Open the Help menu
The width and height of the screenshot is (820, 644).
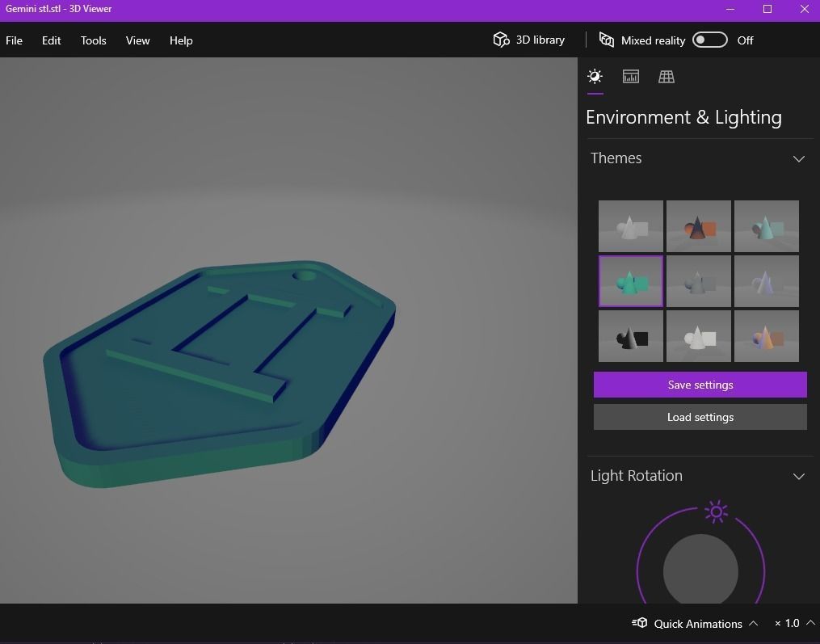click(181, 40)
